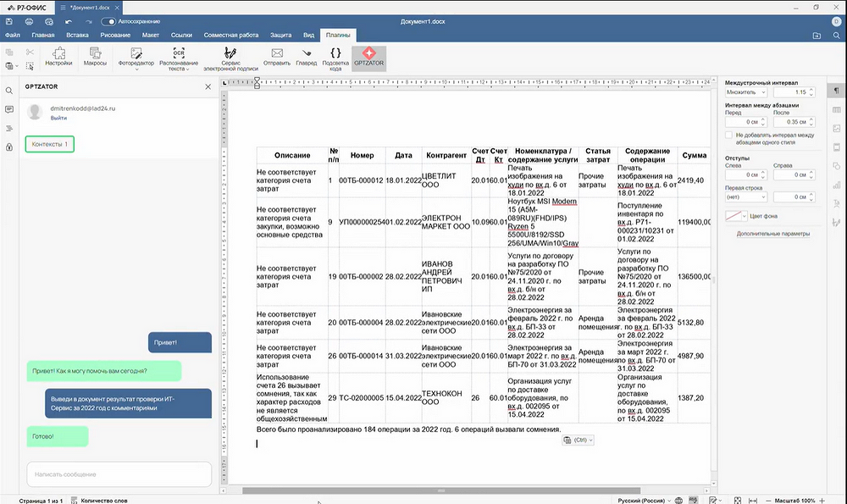Click the zoom in plus button
Screen dimensions: 847x504
pos(822,501)
